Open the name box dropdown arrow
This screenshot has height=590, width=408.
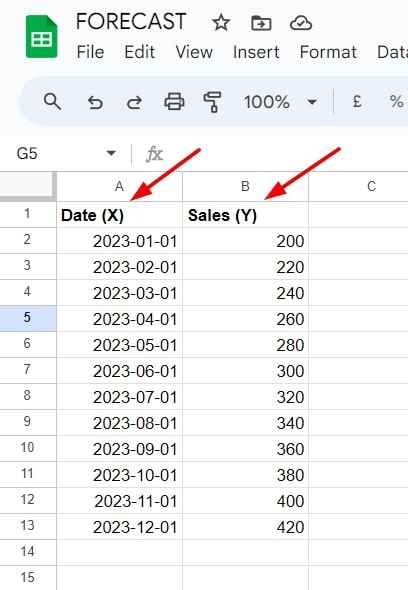point(111,154)
